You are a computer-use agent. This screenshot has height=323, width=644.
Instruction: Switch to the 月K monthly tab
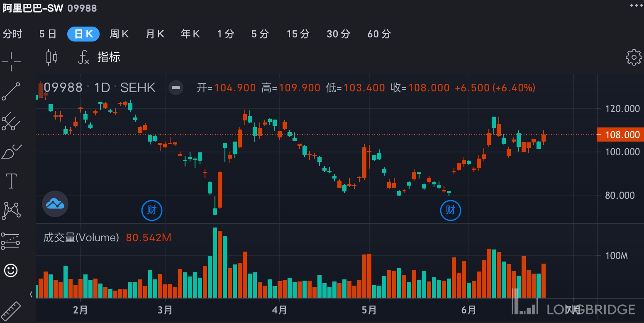coord(155,34)
